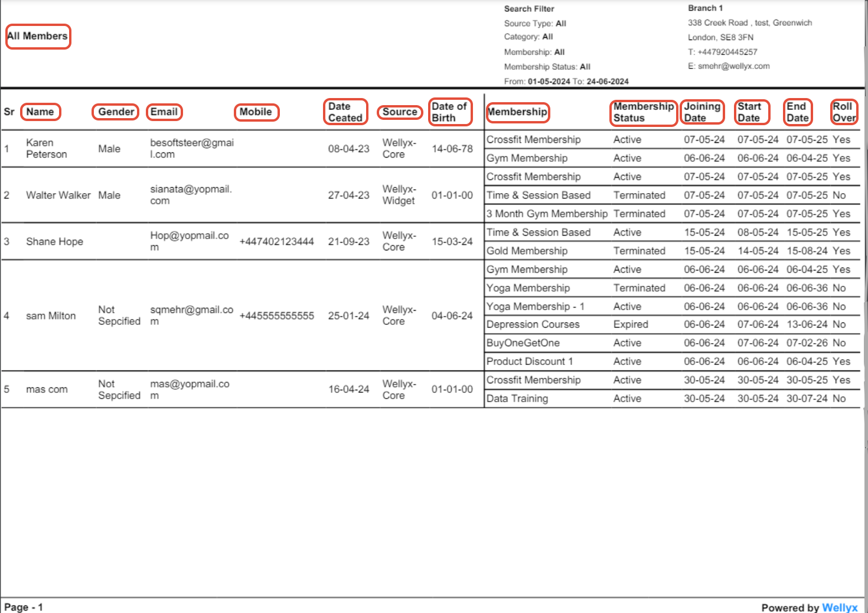The width and height of the screenshot is (868, 613).
Task: Click the Expired status cell
Action: [631, 325]
